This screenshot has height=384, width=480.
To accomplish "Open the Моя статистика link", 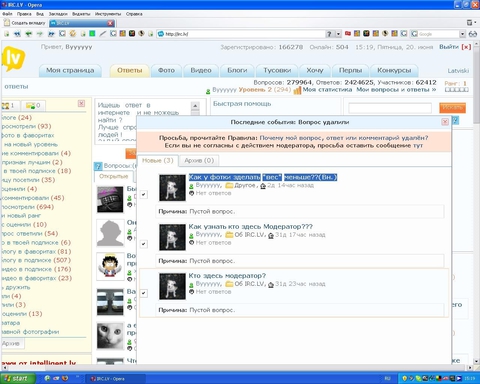I will coord(327,90).
